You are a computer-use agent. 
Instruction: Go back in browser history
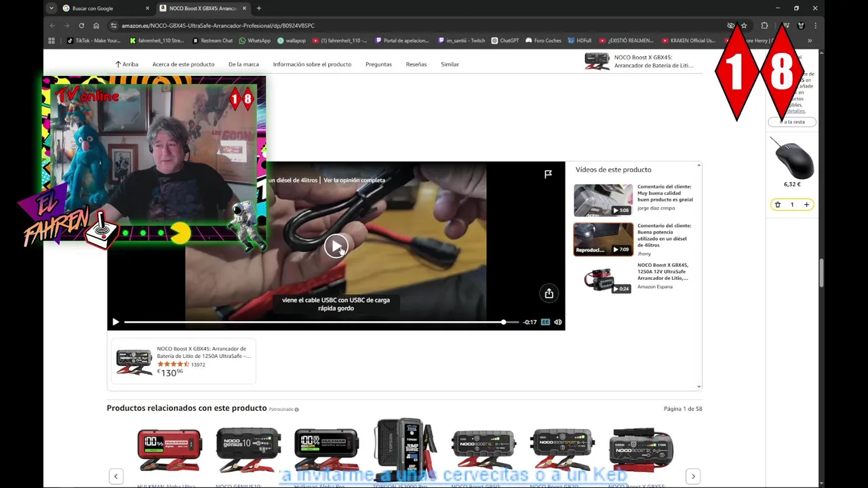click(52, 26)
